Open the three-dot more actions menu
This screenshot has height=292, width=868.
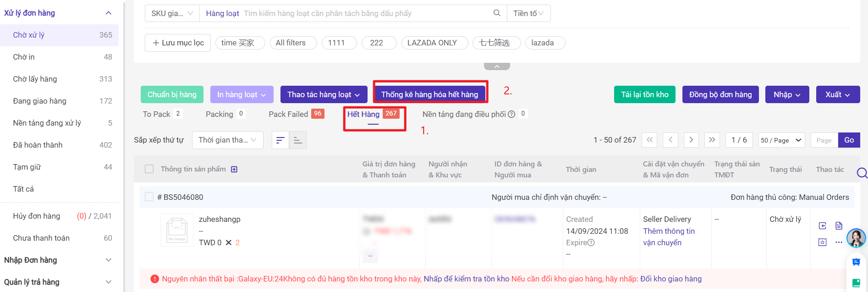(839, 242)
